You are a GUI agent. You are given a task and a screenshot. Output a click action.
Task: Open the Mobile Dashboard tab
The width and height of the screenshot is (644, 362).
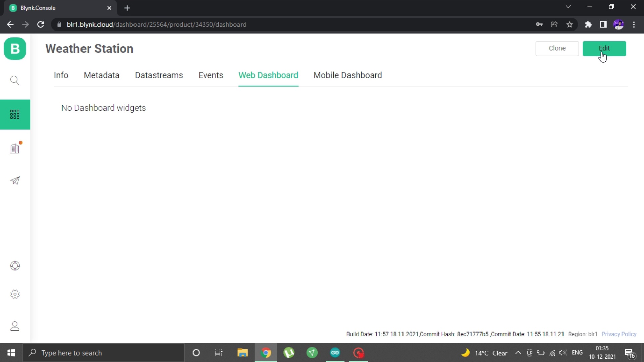347,75
